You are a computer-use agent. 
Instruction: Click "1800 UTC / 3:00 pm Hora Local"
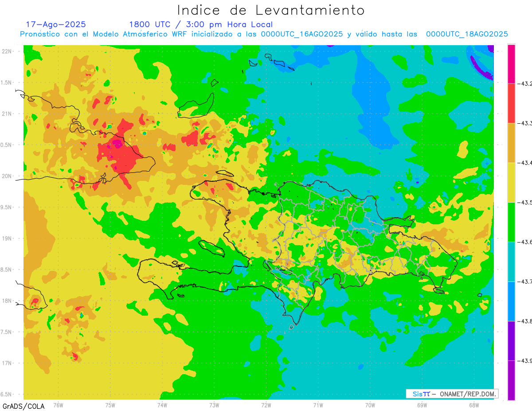point(201,25)
